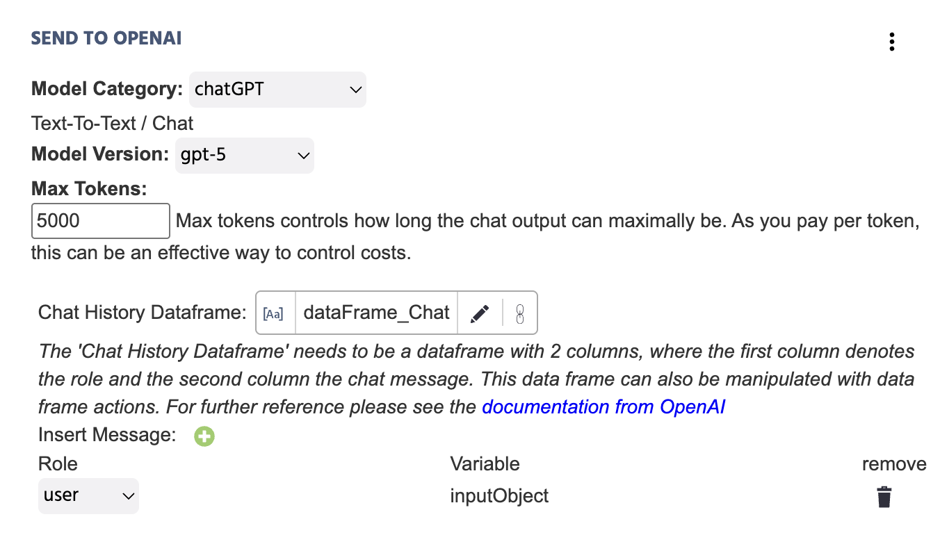Click the Variable column header
Image resolution: width=940 pixels, height=560 pixels.
[x=485, y=463]
